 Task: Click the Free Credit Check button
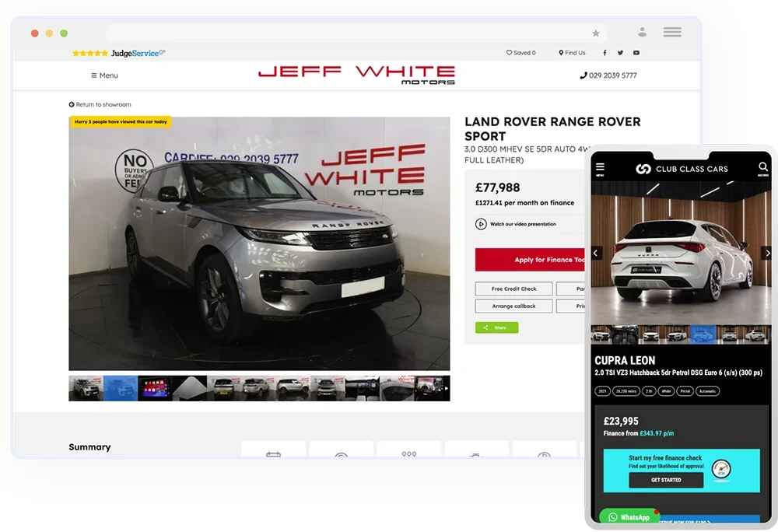[513, 289]
